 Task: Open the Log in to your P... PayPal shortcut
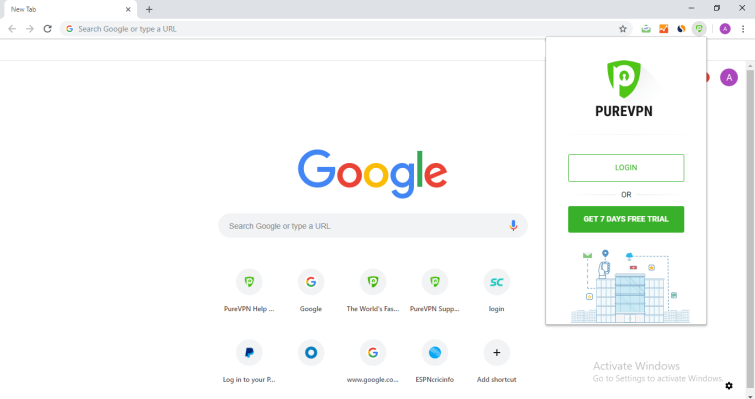pyautogui.click(x=249, y=361)
